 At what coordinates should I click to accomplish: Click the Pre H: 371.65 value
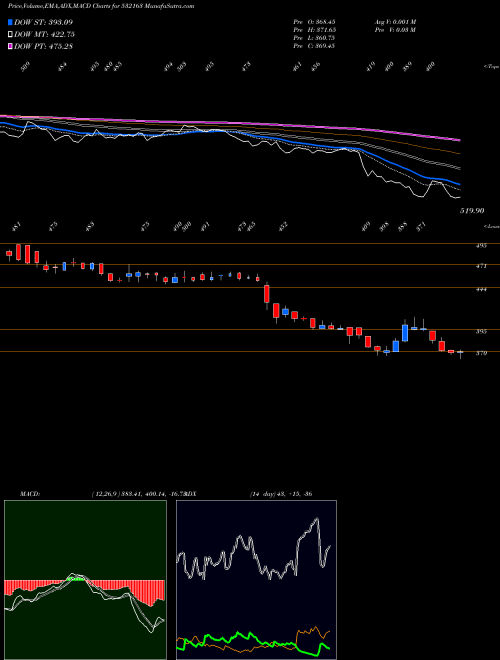point(314,30)
